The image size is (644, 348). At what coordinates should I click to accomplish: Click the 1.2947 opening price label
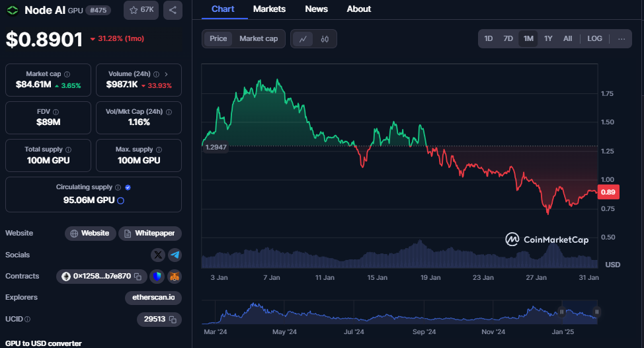216,147
